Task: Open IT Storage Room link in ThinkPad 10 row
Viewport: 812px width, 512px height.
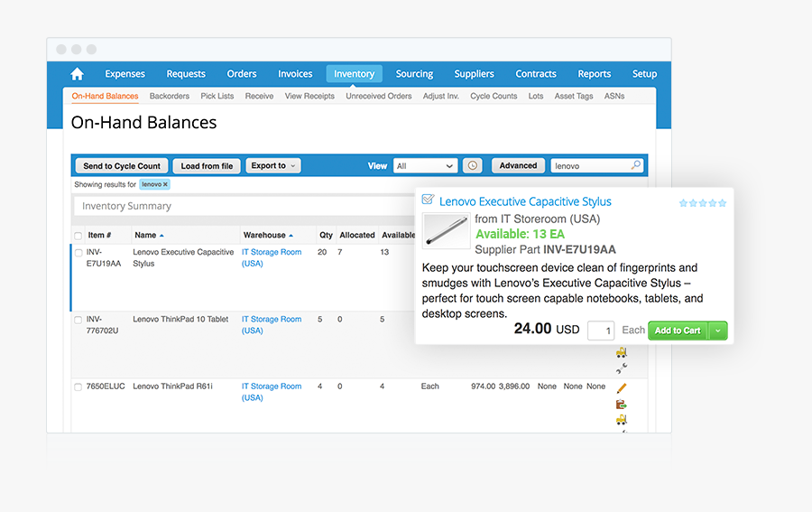Action: pyautogui.click(x=272, y=325)
